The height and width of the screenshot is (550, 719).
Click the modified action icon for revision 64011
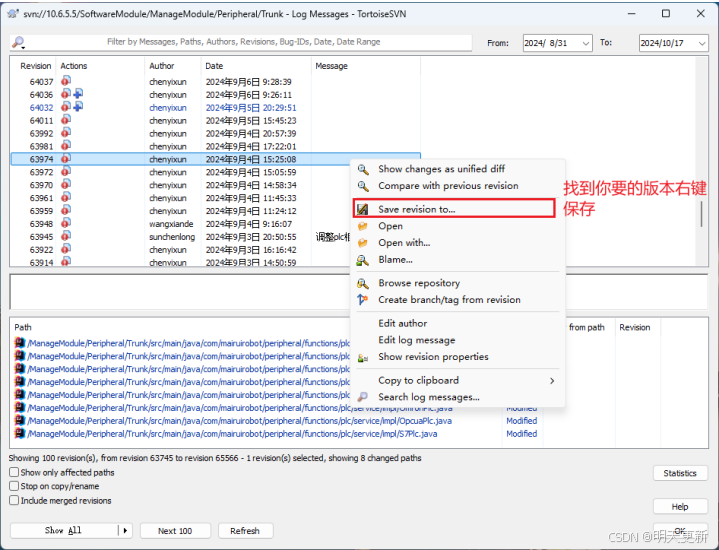[66, 120]
